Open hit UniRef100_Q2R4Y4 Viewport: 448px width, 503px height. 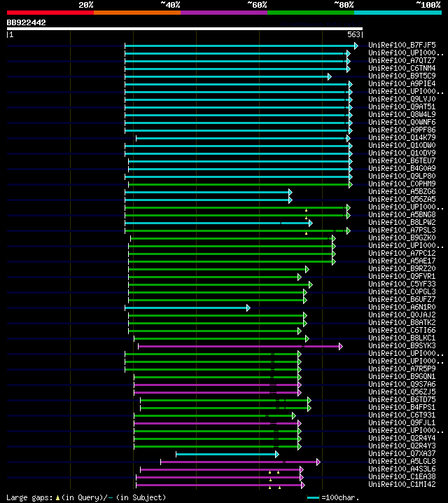click(x=402, y=438)
